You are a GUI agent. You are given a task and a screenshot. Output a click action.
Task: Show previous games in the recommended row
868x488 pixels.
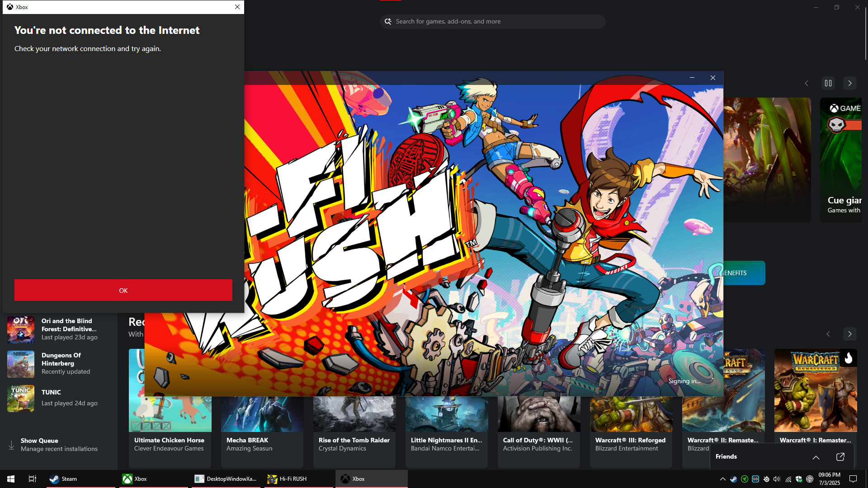[x=828, y=334]
